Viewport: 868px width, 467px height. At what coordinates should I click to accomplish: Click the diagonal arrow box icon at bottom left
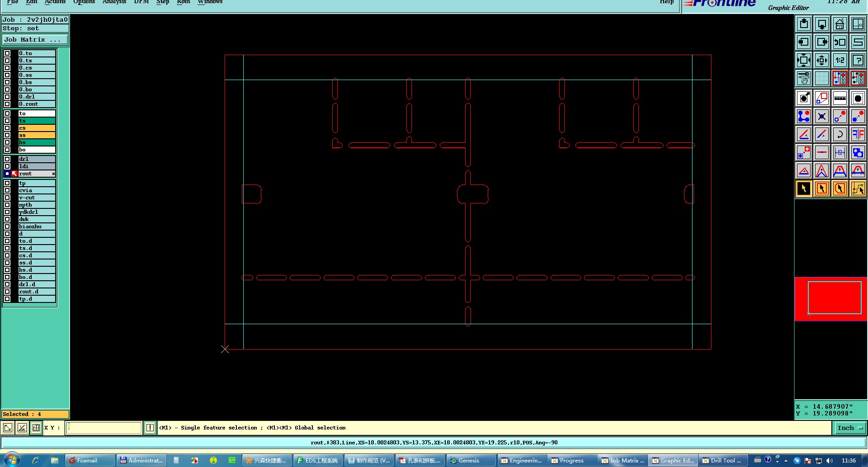tap(8, 428)
